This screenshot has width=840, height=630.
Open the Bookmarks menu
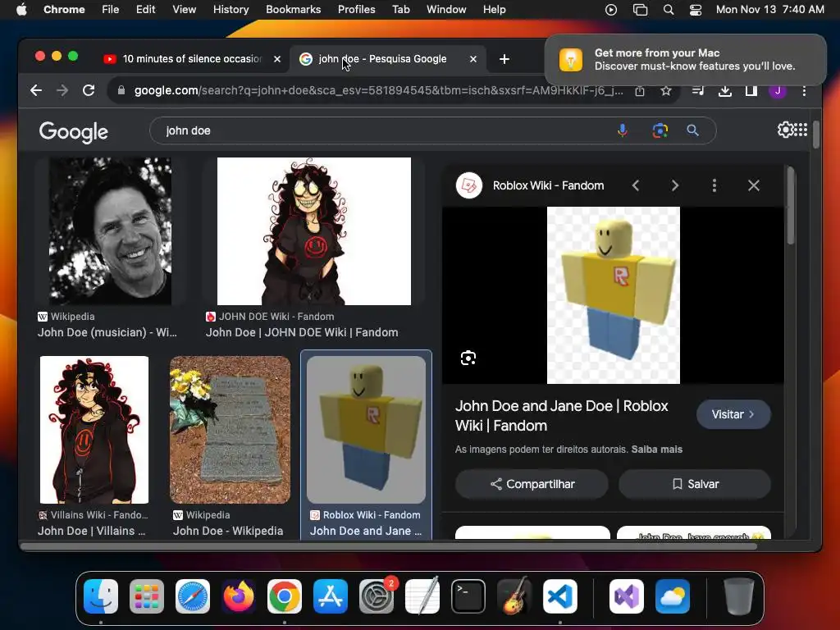293,10
